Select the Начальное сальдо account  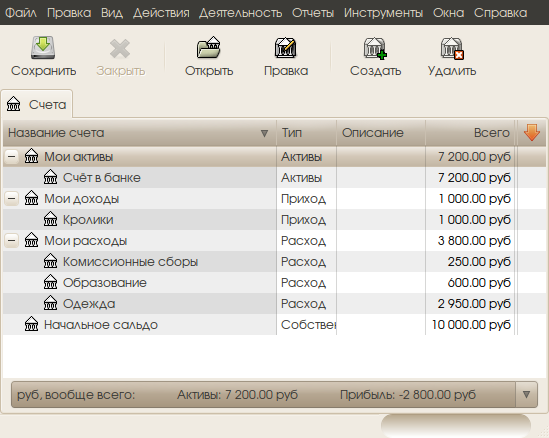[x=274, y=325]
